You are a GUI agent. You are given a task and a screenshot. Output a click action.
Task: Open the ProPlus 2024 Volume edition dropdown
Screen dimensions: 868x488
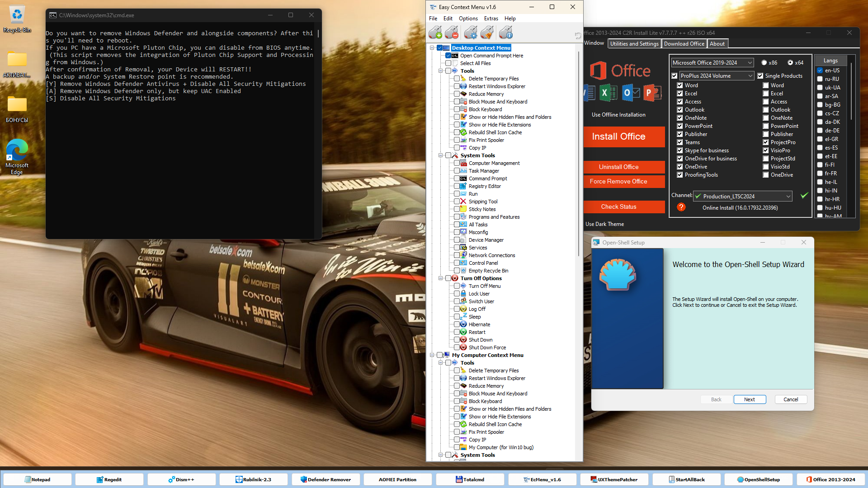[x=716, y=76]
